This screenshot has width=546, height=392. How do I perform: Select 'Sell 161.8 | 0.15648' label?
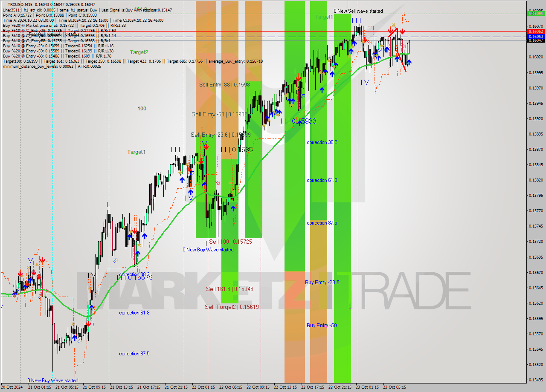pyautogui.click(x=229, y=289)
